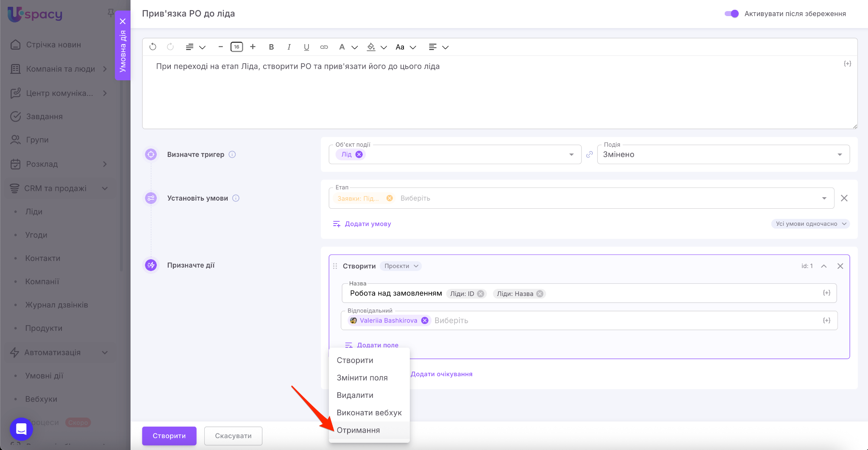Image resolution: width=868 pixels, height=450 pixels.
Task: Toggle italic text formatting
Action: (289, 47)
